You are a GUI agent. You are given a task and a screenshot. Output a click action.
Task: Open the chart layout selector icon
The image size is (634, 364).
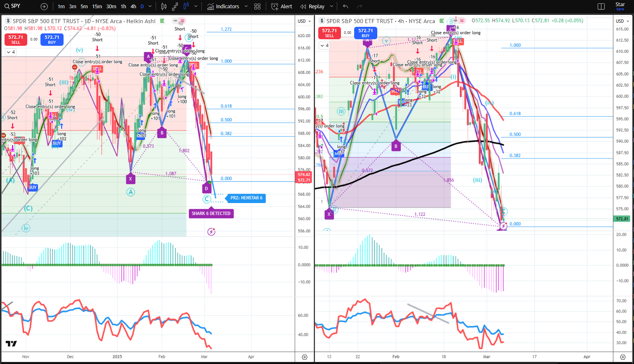click(x=601, y=7)
